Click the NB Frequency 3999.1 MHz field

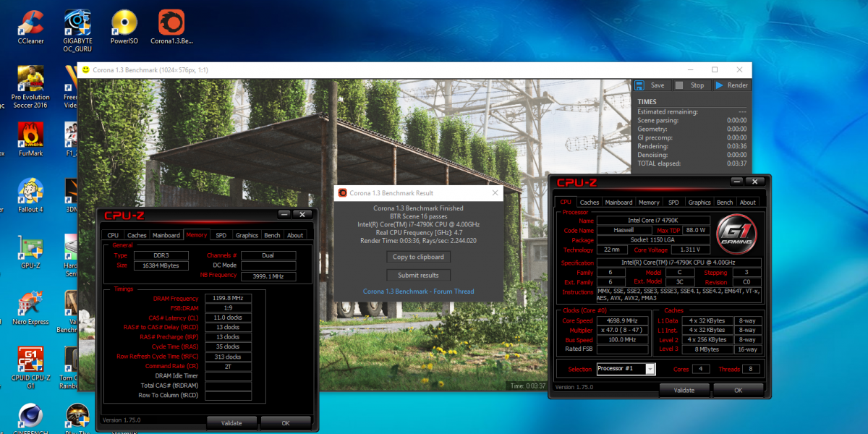click(268, 276)
